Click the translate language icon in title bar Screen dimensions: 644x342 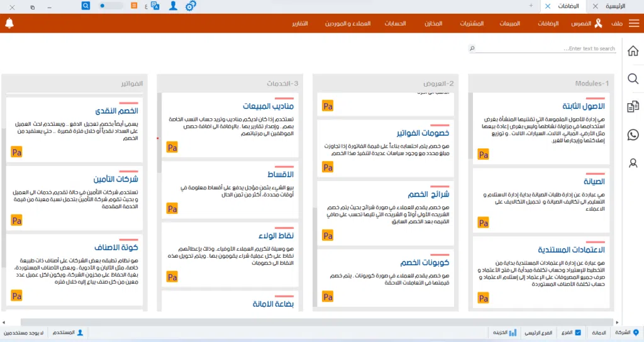pyautogui.click(x=153, y=6)
